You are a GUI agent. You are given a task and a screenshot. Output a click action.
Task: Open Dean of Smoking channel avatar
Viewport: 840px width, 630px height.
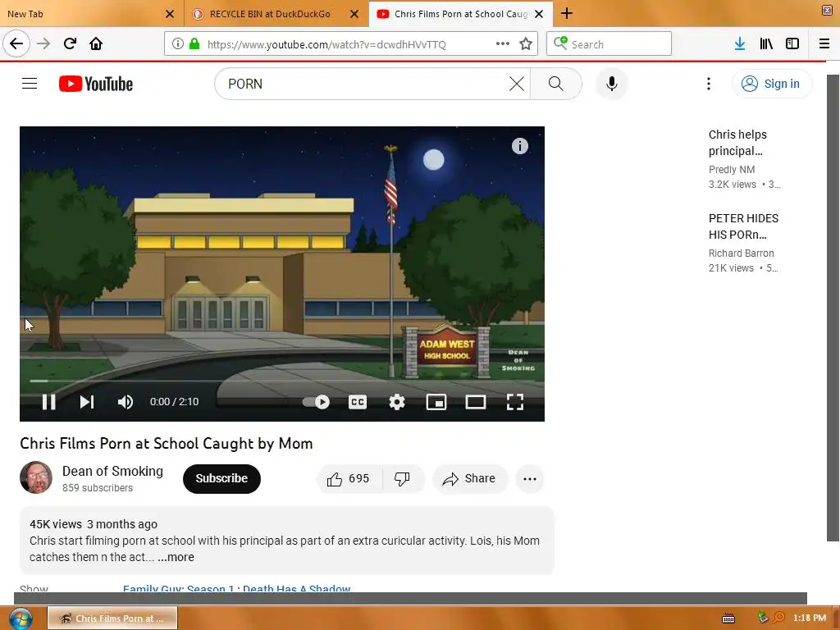click(x=36, y=477)
